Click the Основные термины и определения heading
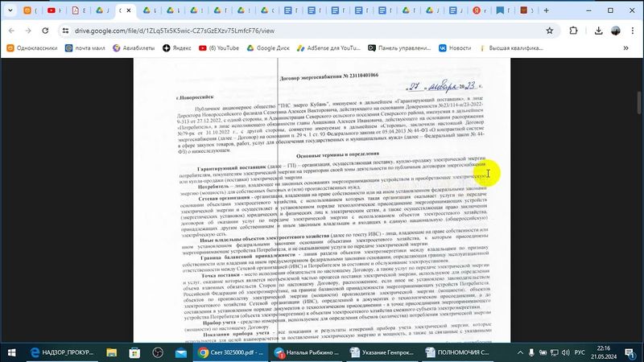Viewport: 644px width, 362px height. 337,154
